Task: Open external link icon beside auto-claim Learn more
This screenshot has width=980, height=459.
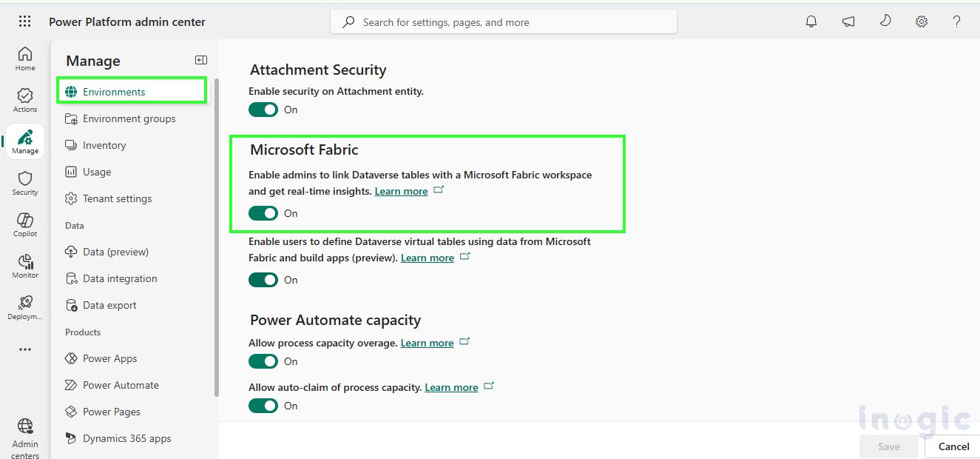Action: point(489,386)
